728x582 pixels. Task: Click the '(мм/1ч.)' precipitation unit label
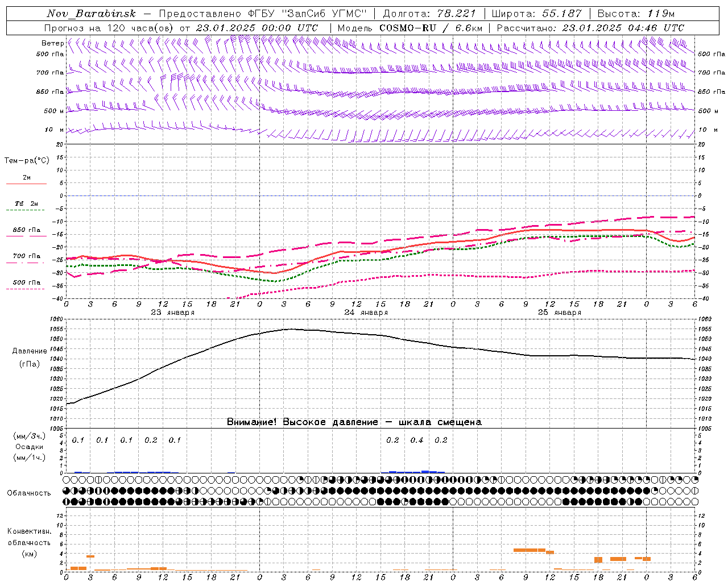point(29,458)
